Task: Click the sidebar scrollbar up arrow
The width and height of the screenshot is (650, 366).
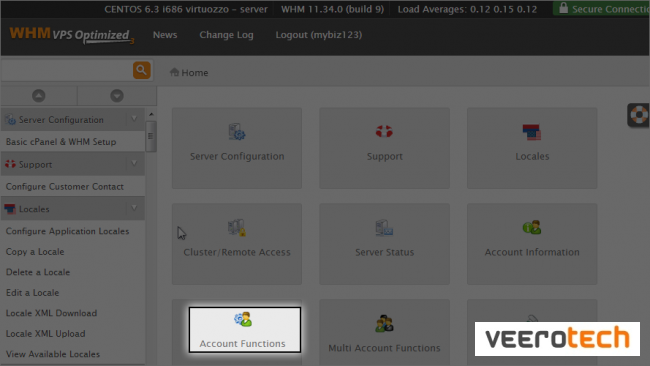Action: [x=151, y=114]
